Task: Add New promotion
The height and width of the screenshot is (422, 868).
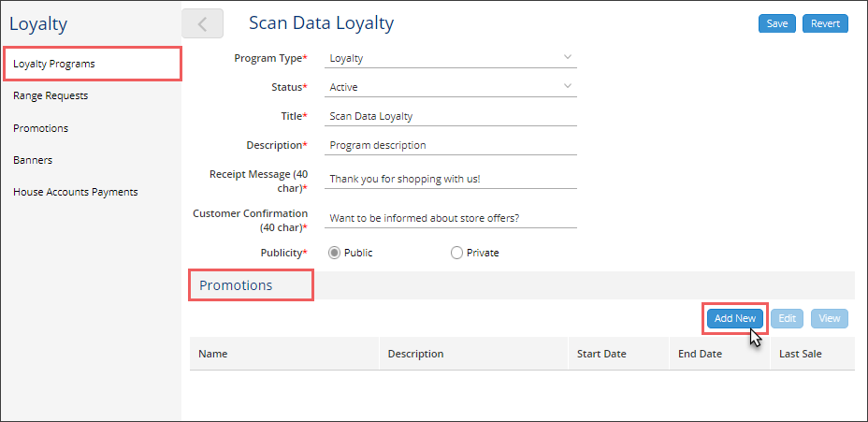Action: click(x=735, y=318)
